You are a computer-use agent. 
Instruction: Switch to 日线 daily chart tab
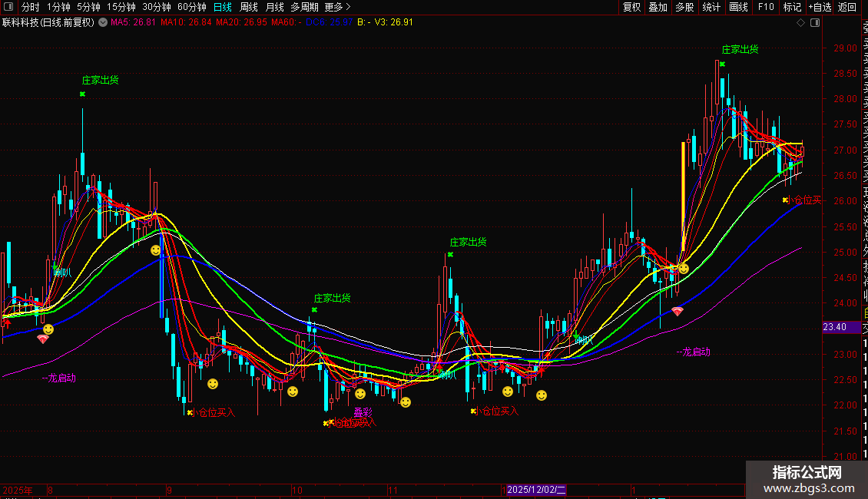point(223,7)
